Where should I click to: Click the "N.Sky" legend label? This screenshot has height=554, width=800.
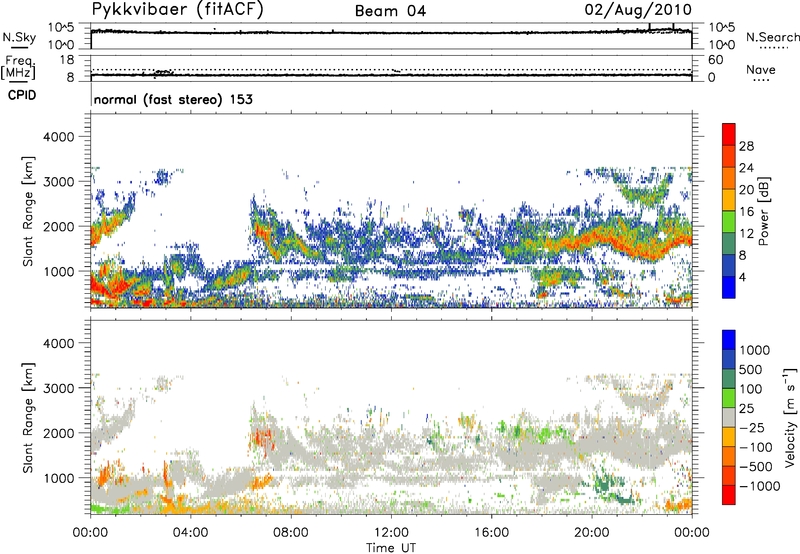[x=19, y=37]
